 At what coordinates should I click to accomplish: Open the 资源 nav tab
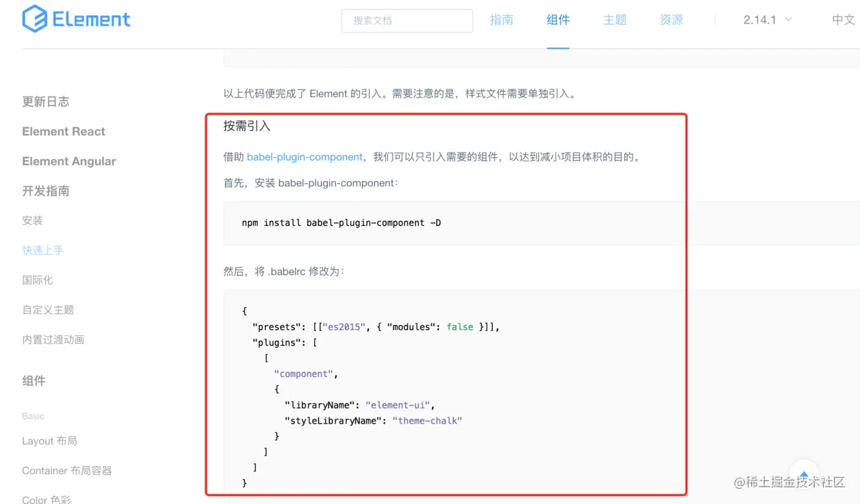click(x=671, y=20)
